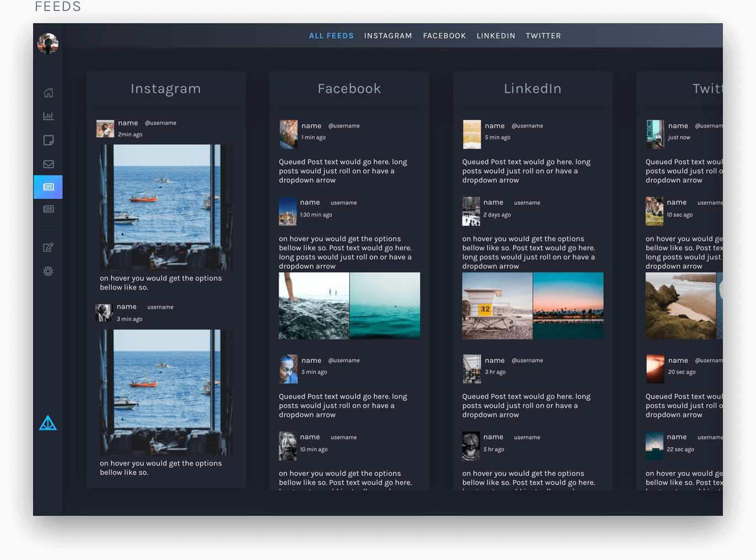Open avatar of Twitter post marked just now
This screenshot has height=560, width=756.
(x=655, y=134)
